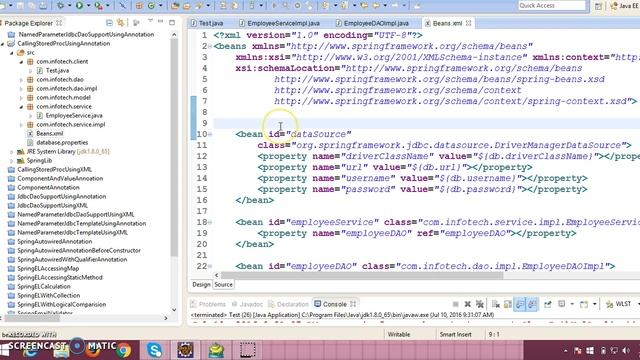This screenshot has width=640, height=360.
Task: Open the Javadoc view tab
Action: click(247, 304)
